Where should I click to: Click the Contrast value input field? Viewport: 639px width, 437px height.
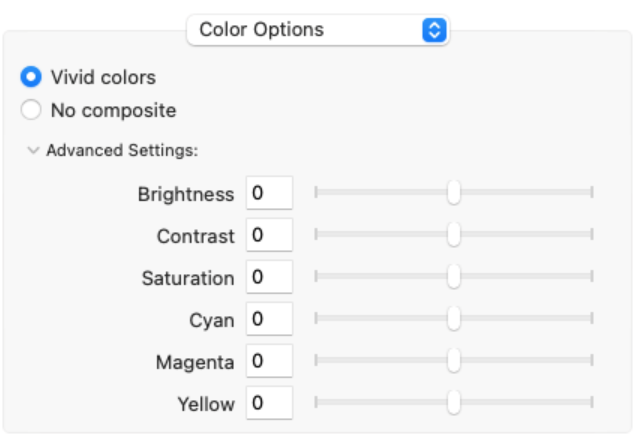pos(268,236)
